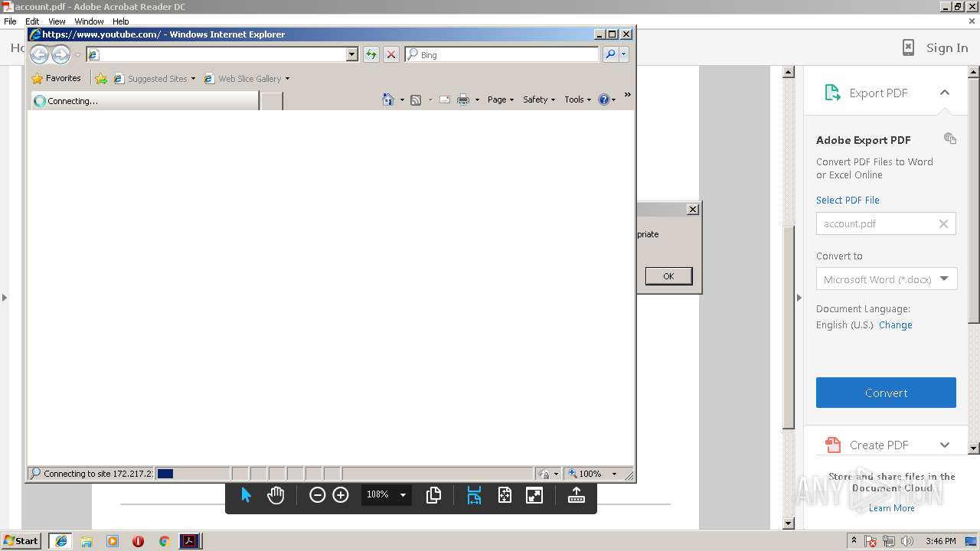980x551 pixels.
Task: Click the IE Print icon
Action: (x=463, y=99)
